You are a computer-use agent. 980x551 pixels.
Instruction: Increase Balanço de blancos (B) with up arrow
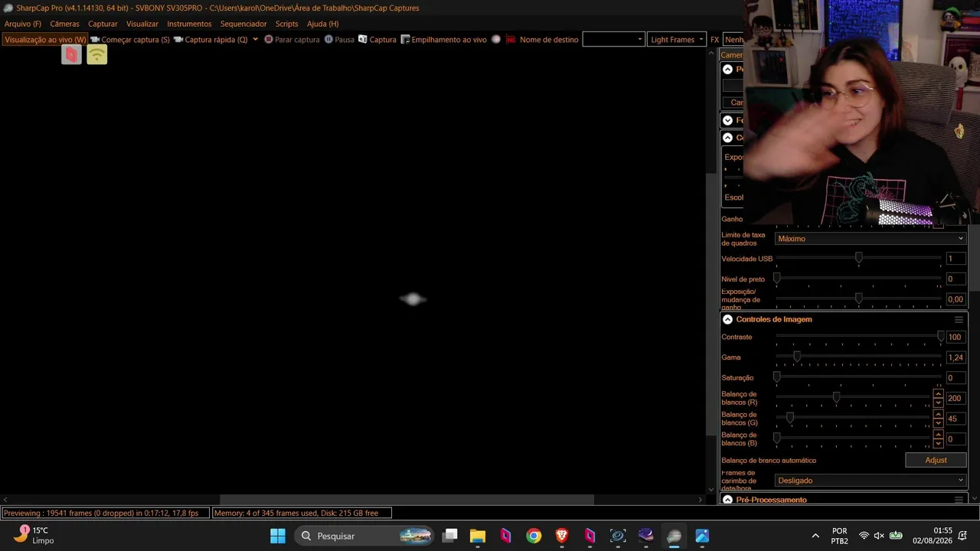938,435
